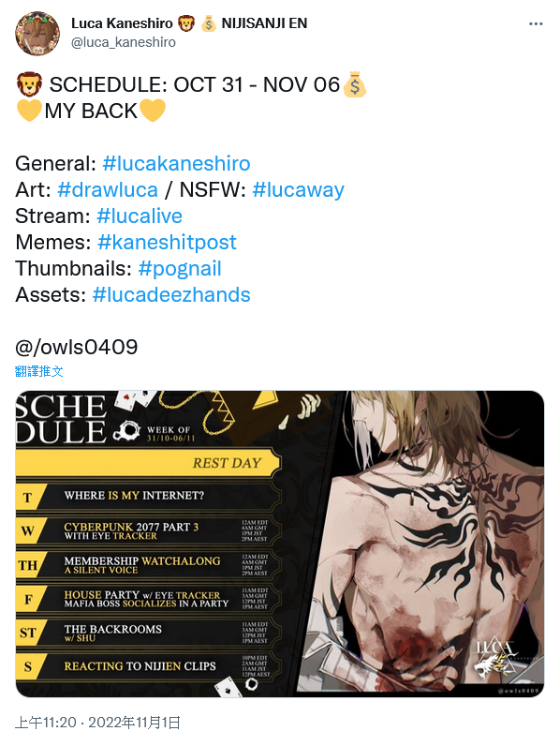Image resolution: width=560 pixels, height=746 pixels.
Task: Open the #lucalive stream hashtag
Action: point(140,216)
